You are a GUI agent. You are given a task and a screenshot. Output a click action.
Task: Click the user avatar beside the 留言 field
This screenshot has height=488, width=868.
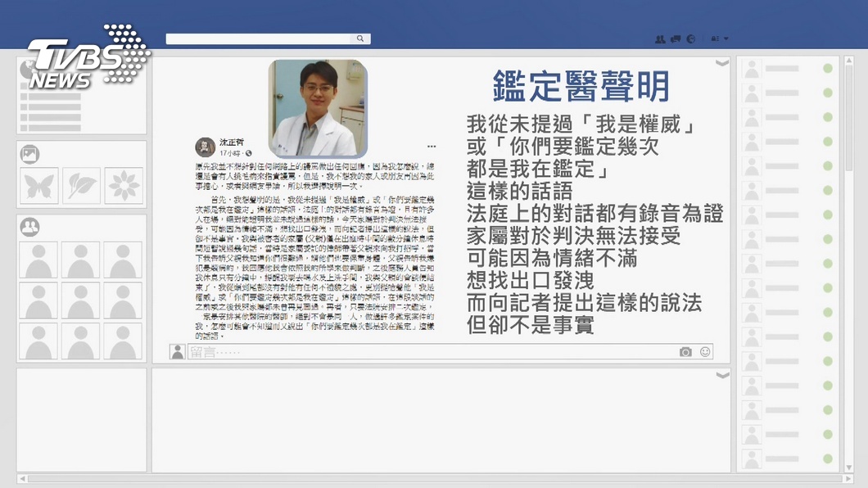tap(177, 352)
